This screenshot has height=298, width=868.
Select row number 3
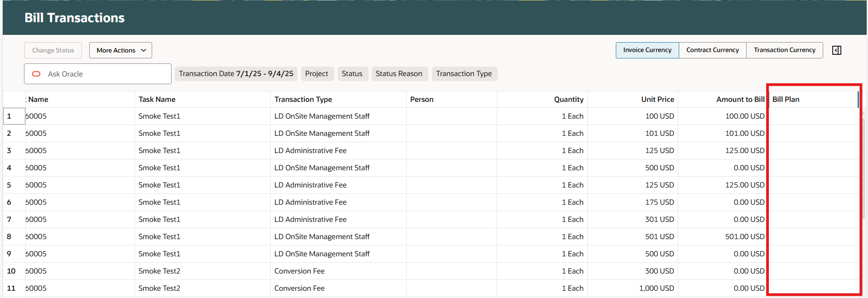(14, 151)
